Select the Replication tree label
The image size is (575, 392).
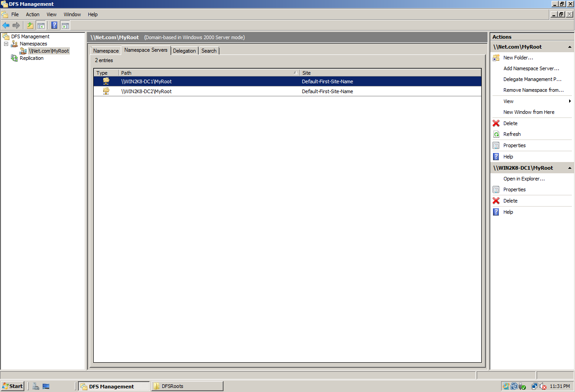(x=32, y=58)
